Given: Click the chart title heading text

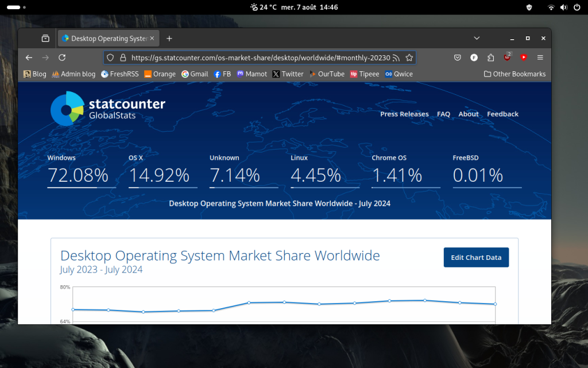Looking at the screenshot, I should click(x=220, y=256).
